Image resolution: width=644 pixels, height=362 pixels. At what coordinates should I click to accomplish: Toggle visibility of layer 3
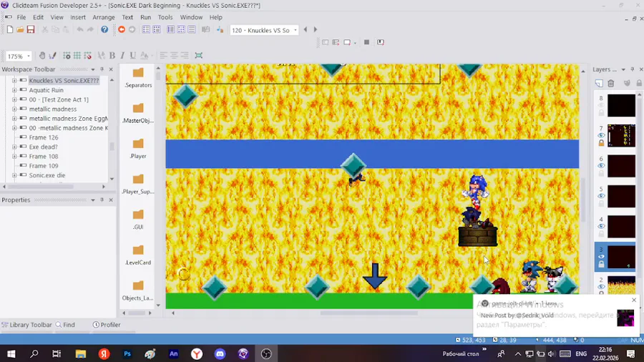(x=601, y=257)
